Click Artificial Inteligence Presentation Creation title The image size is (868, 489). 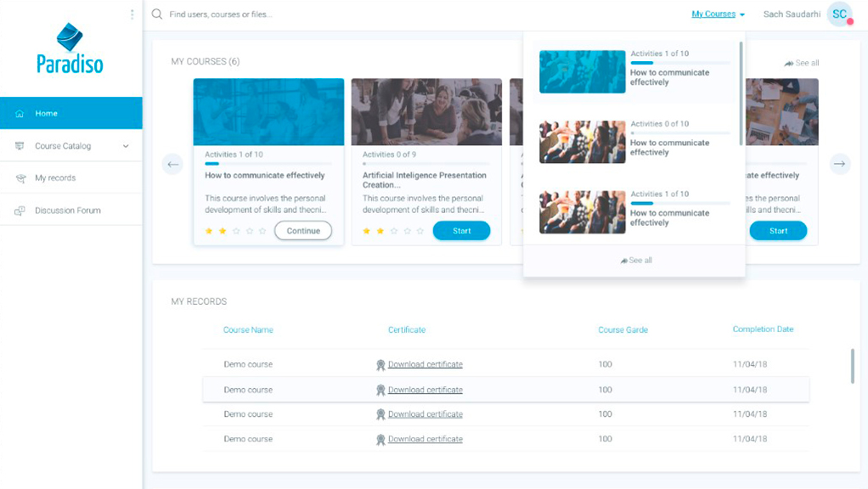[x=425, y=180]
